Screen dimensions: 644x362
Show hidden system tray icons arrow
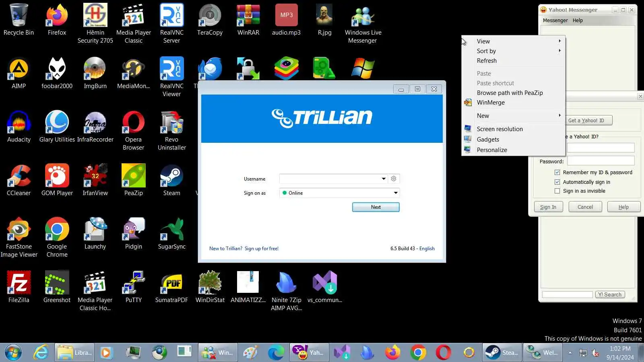570,353
